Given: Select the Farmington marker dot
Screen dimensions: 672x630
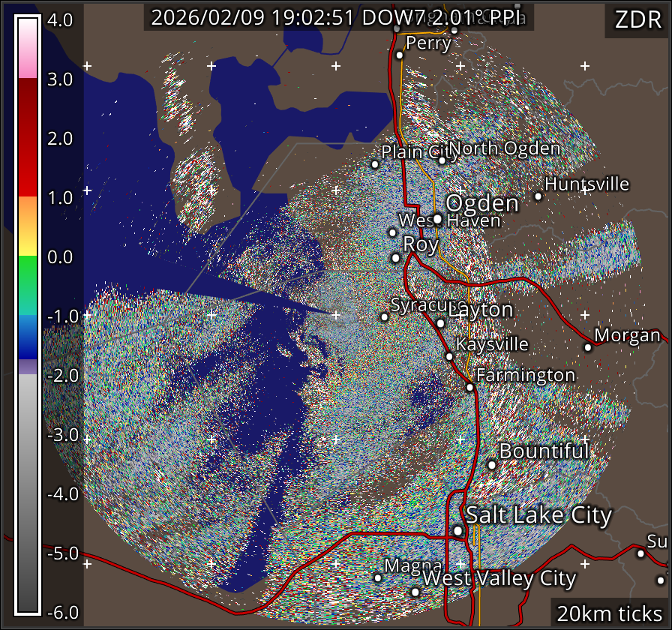Looking at the screenshot, I should 469,388.
